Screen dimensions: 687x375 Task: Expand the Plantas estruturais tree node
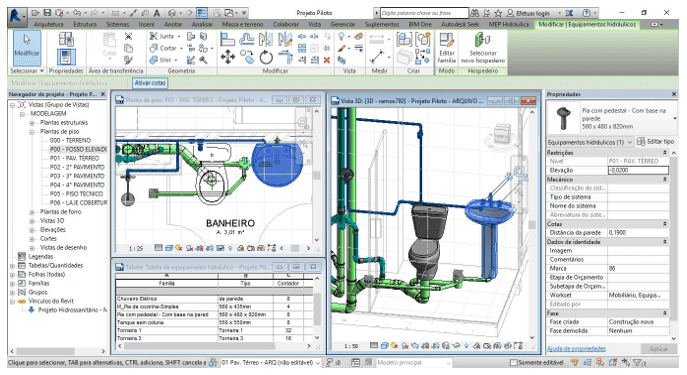pos(32,123)
